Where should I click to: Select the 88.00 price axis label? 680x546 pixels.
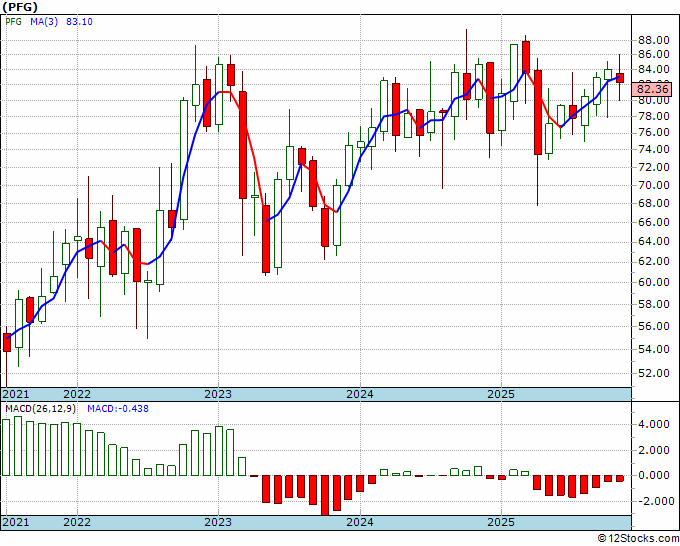coord(654,40)
